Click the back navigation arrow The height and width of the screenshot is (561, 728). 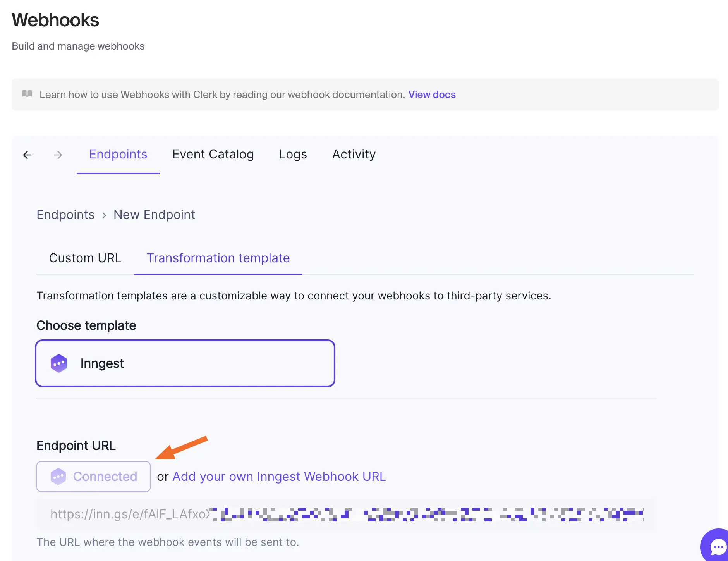tap(27, 155)
